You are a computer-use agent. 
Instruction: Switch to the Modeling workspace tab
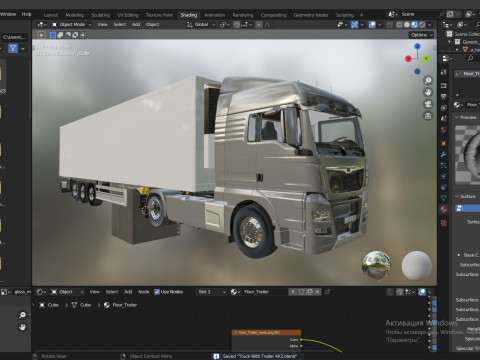[x=75, y=15]
